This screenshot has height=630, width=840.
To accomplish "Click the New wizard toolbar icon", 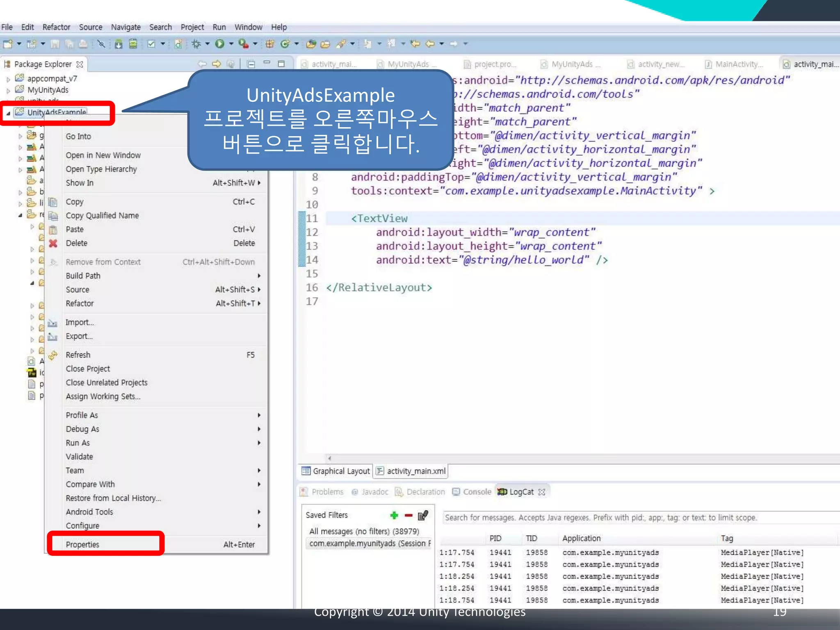I will [7, 43].
